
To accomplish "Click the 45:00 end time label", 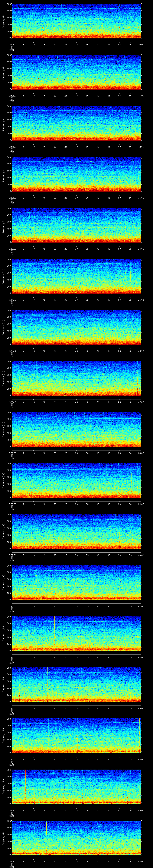I will pyautogui.click(x=141, y=810).
